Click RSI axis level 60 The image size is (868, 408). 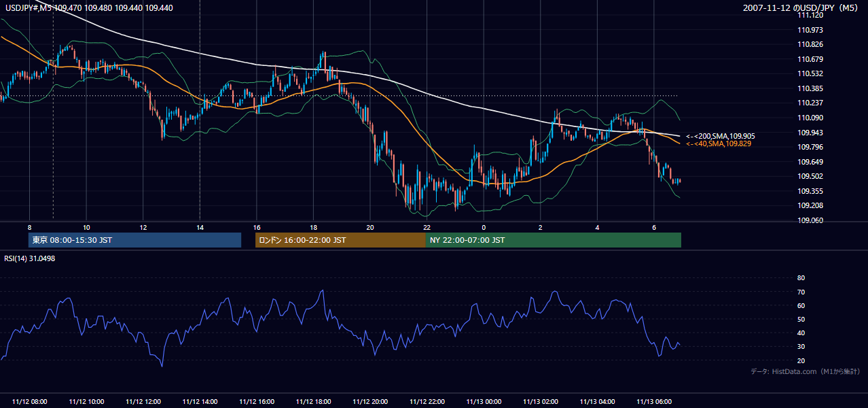pyautogui.click(x=801, y=305)
